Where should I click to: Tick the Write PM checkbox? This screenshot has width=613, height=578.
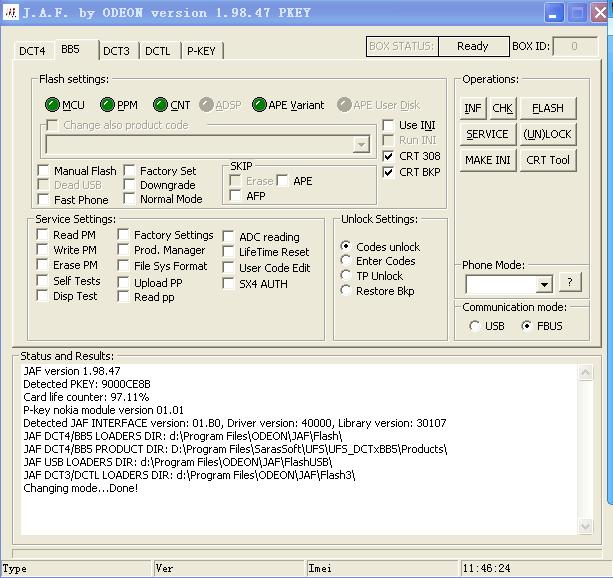42,250
